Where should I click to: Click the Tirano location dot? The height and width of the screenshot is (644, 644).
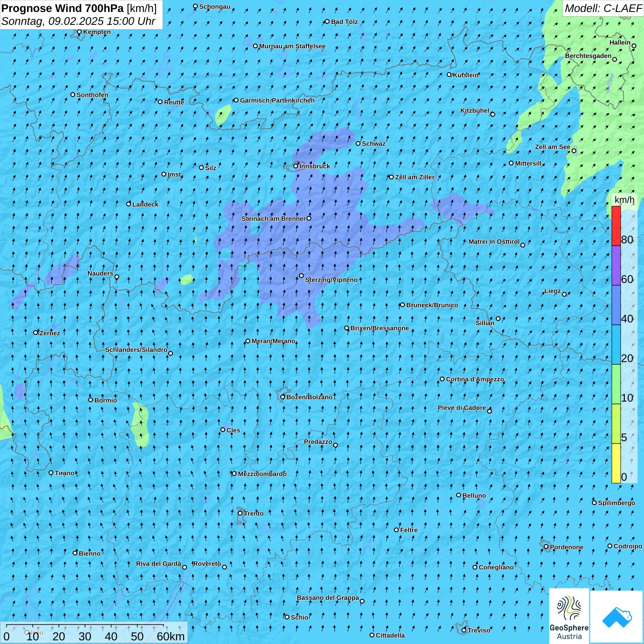pyautogui.click(x=51, y=472)
